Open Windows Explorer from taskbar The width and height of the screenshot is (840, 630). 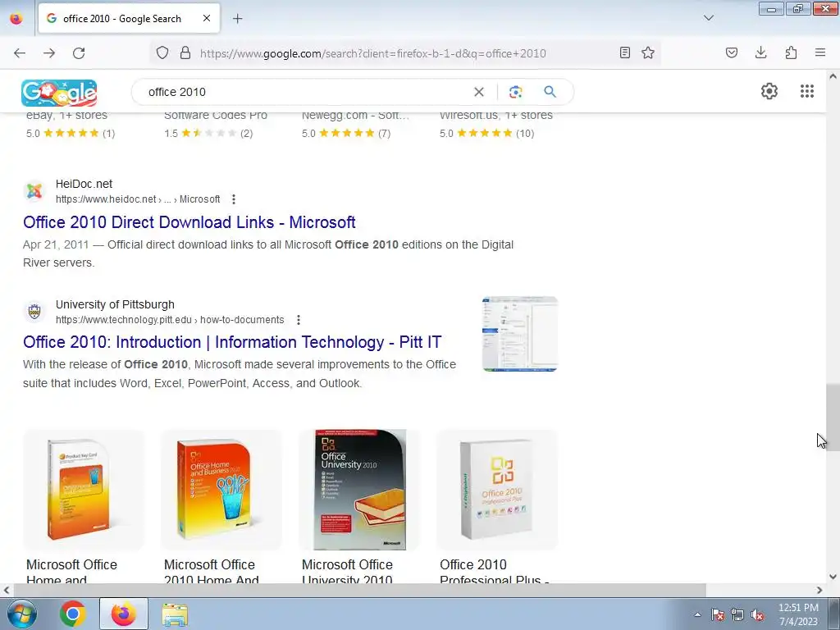pos(175,614)
